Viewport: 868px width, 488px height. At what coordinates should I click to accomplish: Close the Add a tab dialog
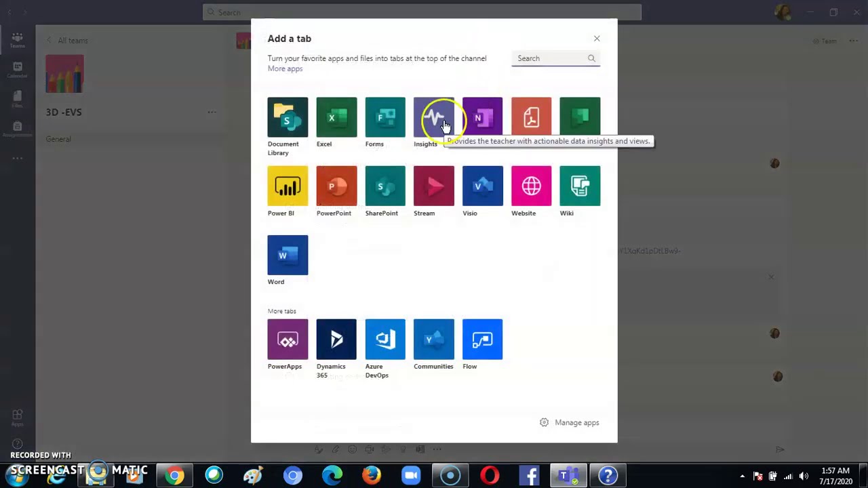click(597, 39)
